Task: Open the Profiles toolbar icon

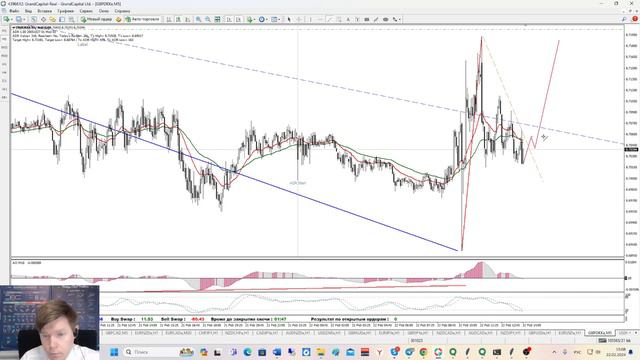Action: [x=18, y=19]
